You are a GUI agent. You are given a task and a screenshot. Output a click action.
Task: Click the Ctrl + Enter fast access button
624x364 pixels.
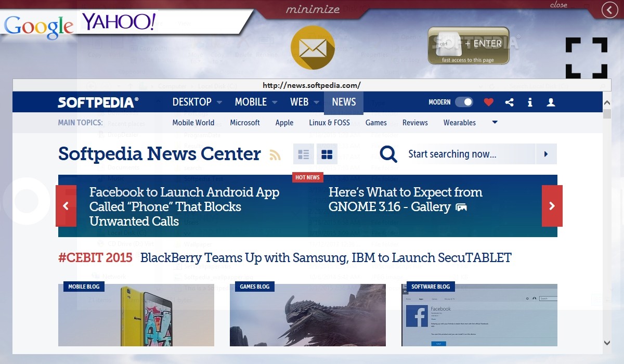click(469, 46)
